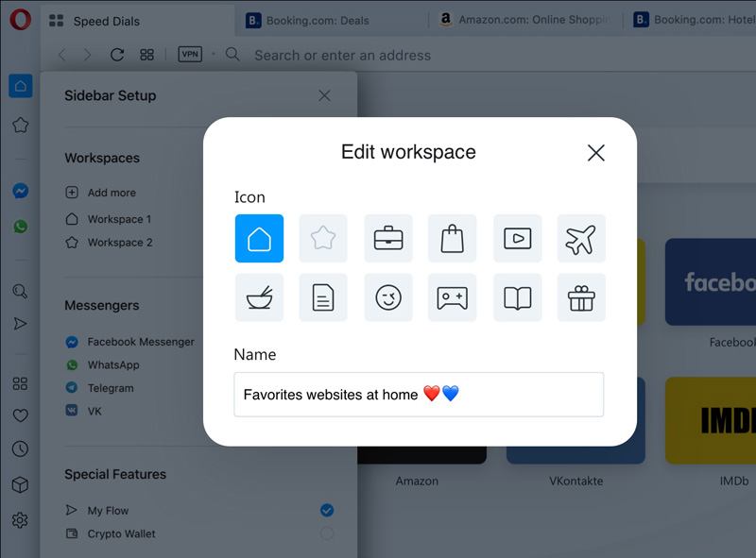Choose the gift box workspace icon
The height and width of the screenshot is (558, 756).
click(581, 297)
